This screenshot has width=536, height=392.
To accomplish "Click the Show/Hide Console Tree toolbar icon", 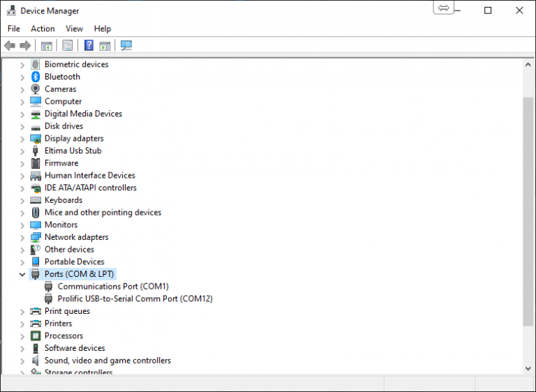I will 47,45.
